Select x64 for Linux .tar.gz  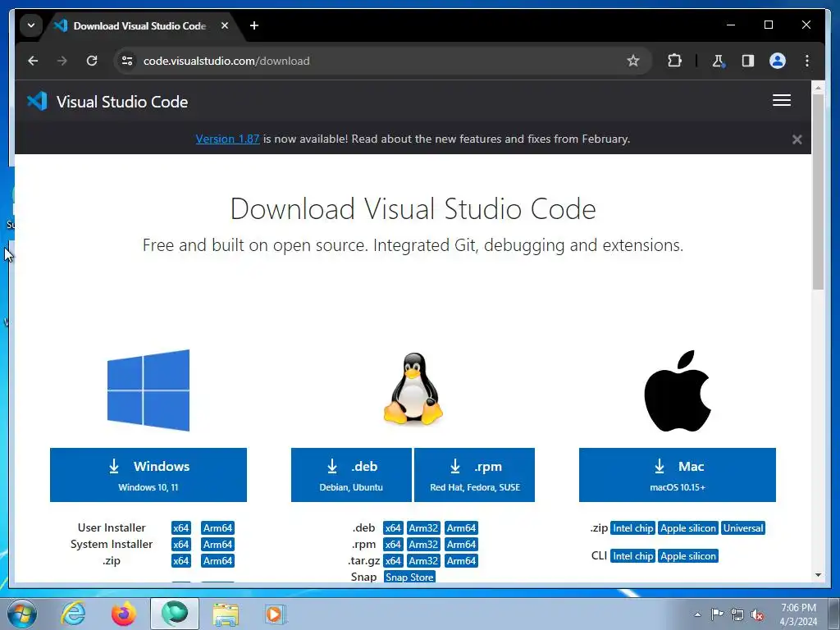(x=393, y=561)
